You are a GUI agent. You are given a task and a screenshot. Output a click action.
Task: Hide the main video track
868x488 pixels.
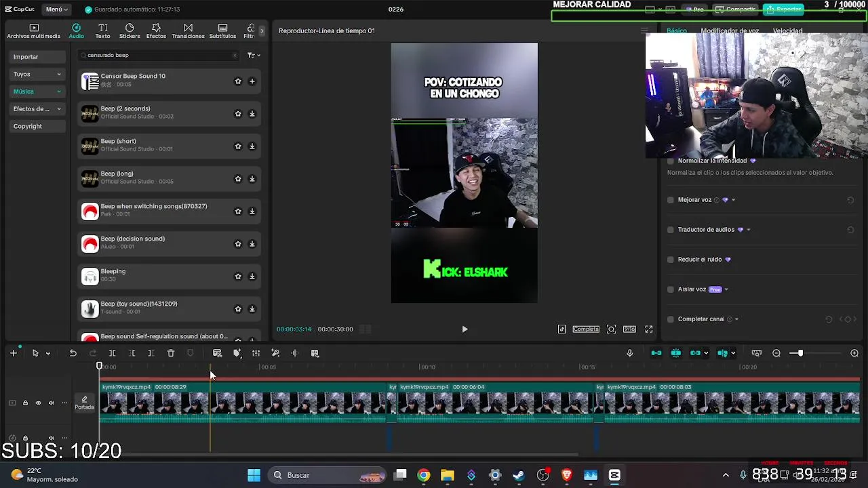[38, 403]
